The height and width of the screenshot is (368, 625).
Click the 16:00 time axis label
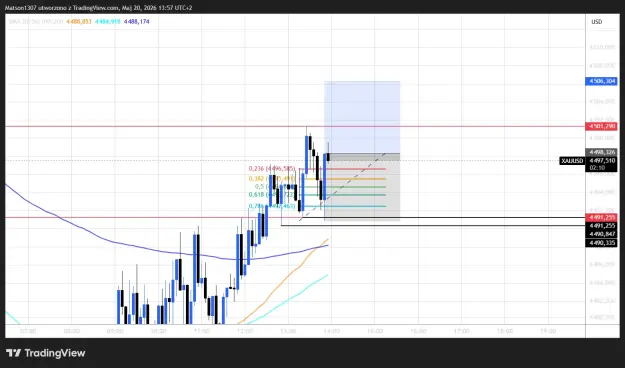[418, 331]
